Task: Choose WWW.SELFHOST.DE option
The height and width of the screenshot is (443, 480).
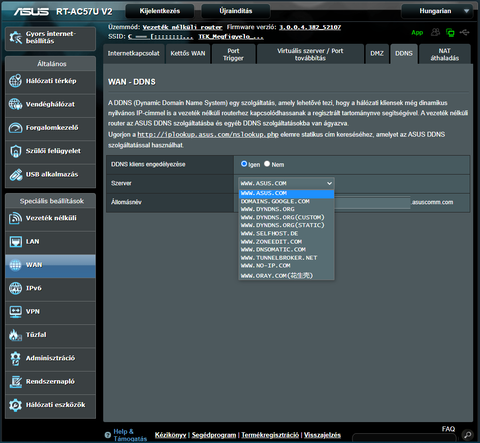Action: tap(286, 234)
